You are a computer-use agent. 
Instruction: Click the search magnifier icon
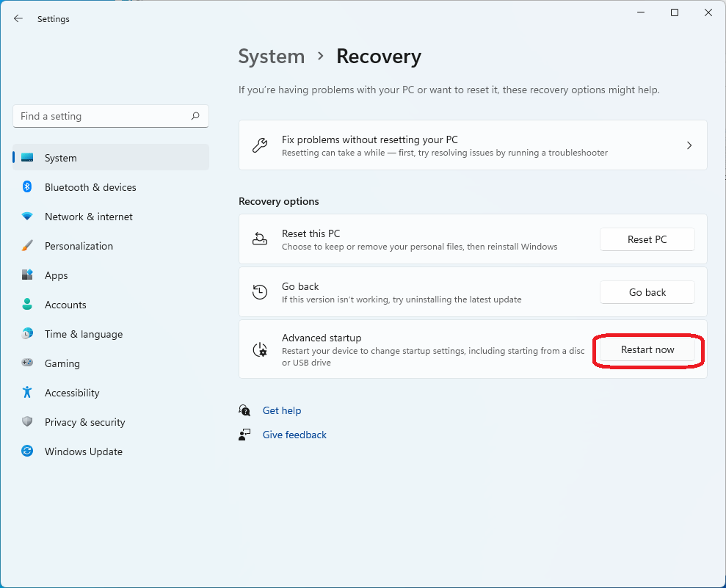click(x=195, y=116)
